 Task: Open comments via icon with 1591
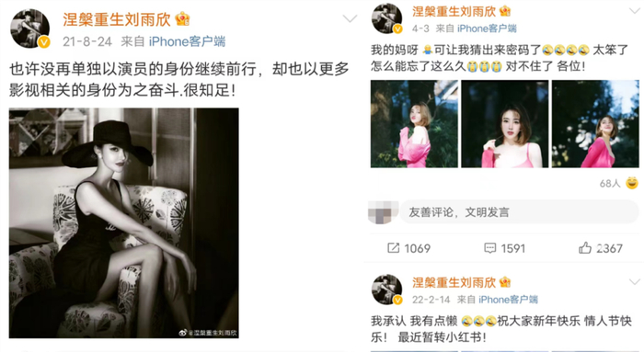pyautogui.click(x=490, y=248)
